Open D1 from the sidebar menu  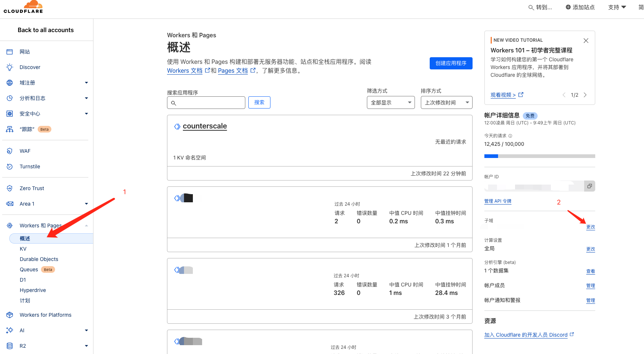[x=22, y=280]
